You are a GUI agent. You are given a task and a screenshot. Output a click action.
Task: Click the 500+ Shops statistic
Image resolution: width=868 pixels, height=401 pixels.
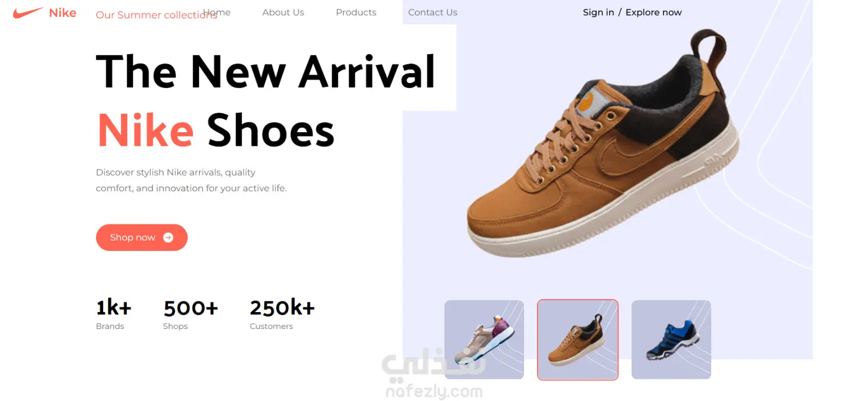click(190, 314)
